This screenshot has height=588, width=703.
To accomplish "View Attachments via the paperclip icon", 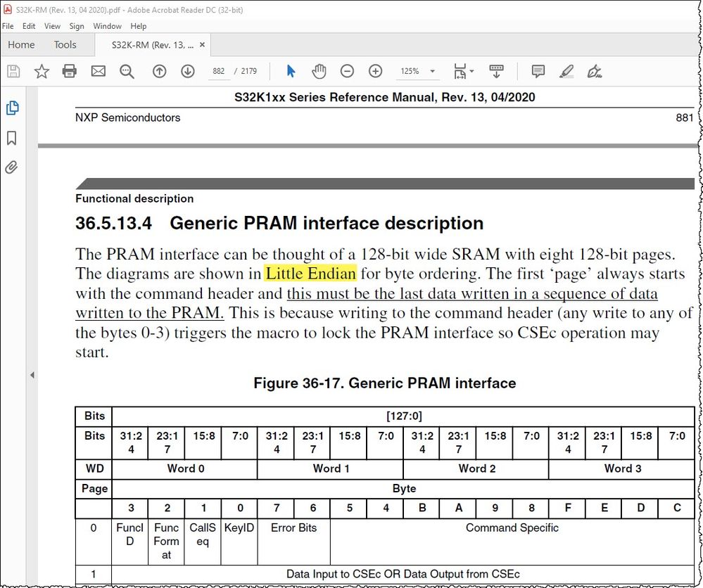I will (x=12, y=167).
